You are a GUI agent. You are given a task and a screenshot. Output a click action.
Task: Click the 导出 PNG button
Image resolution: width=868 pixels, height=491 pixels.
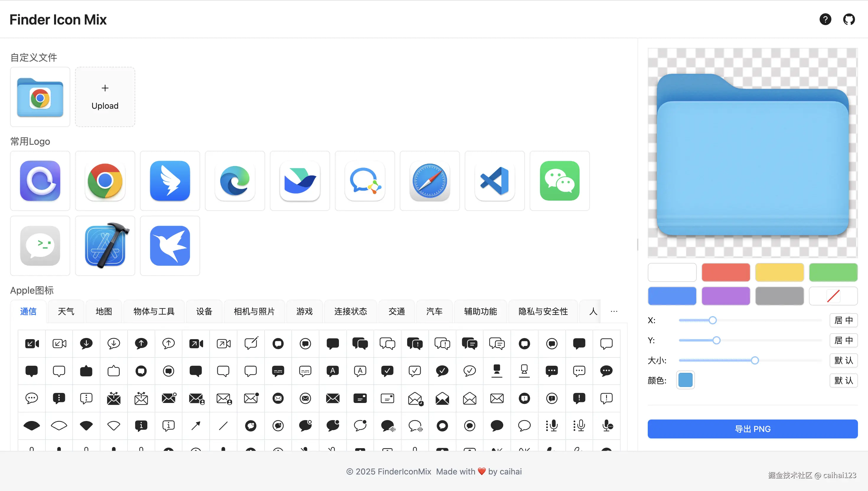(753, 429)
